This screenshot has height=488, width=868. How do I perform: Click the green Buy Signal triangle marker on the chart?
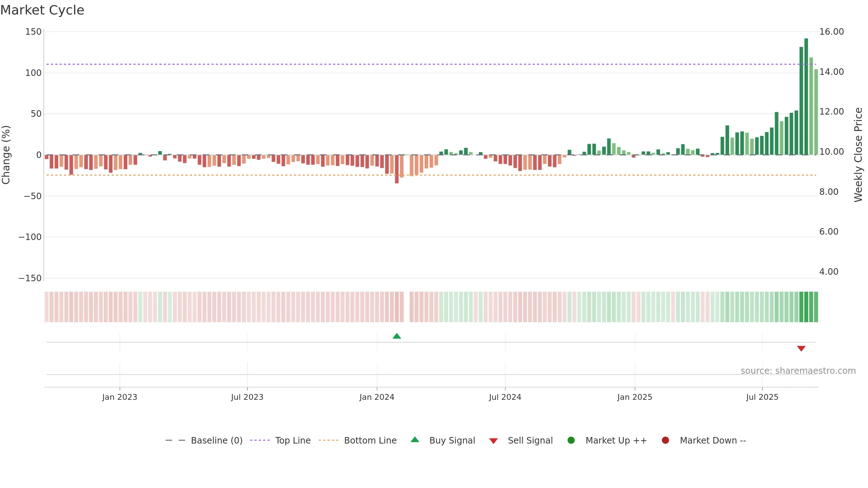click(x=397, y=336)
